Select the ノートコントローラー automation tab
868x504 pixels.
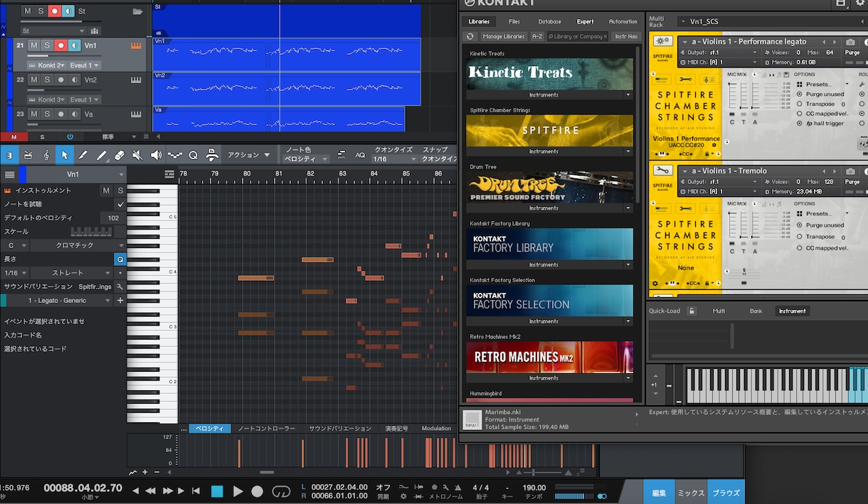(x=266, y=429)
